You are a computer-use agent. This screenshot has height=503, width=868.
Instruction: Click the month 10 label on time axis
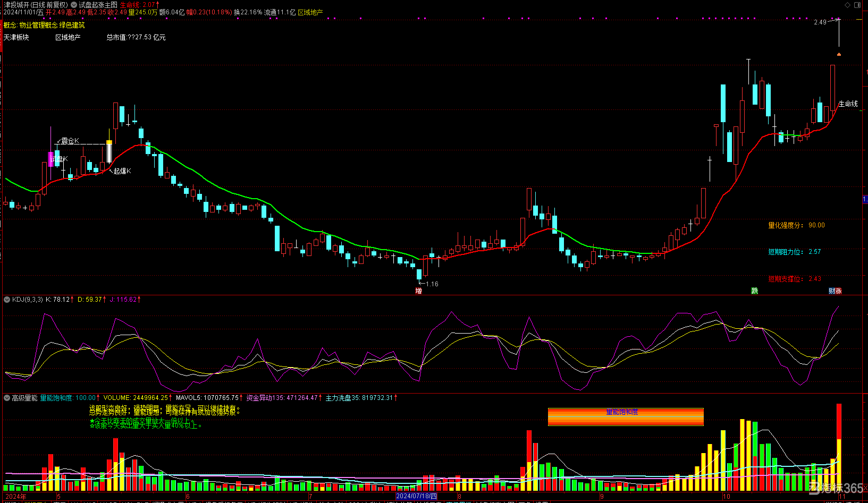(x=727, y=497)
